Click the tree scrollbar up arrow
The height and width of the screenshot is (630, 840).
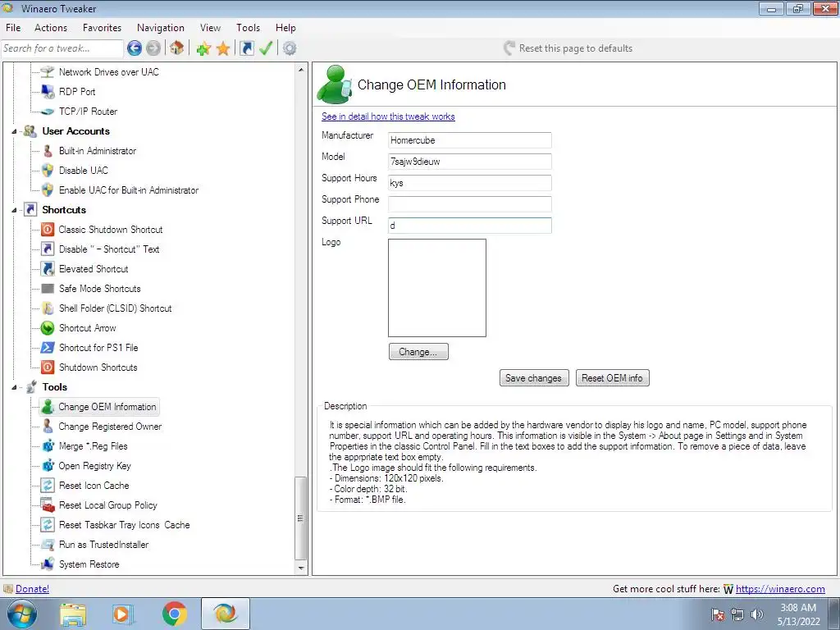(x=301, y=70)
